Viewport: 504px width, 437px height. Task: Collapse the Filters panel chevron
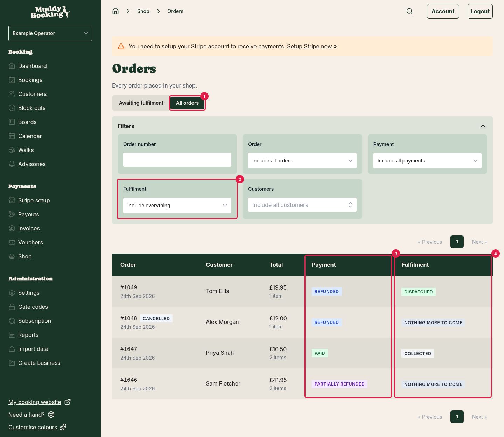point(483,126)
